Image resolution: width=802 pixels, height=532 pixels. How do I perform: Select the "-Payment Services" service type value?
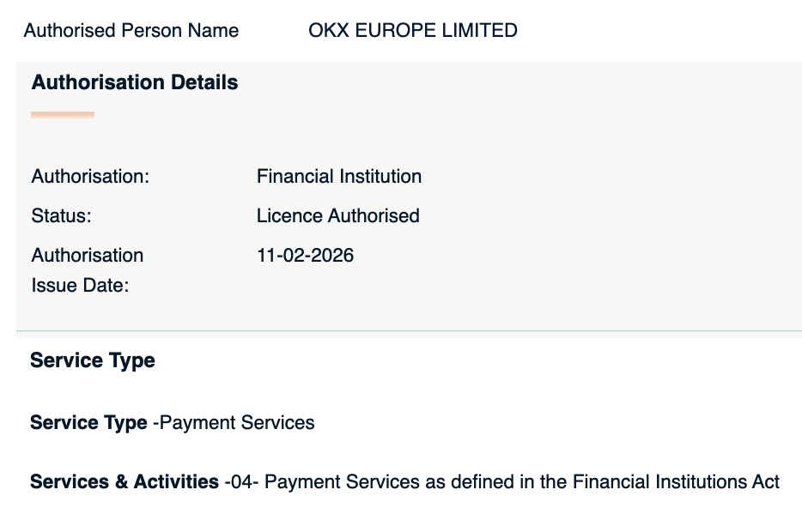234,423
